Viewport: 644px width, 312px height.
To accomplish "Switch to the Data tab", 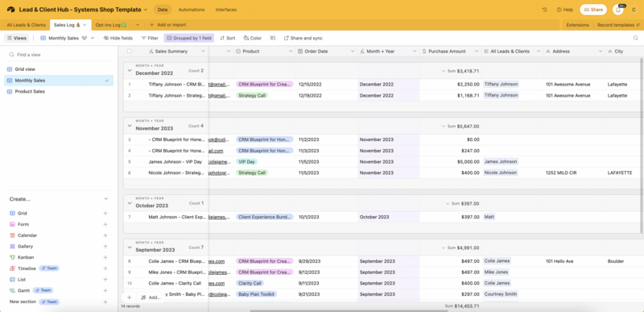I will click(163, 10).
